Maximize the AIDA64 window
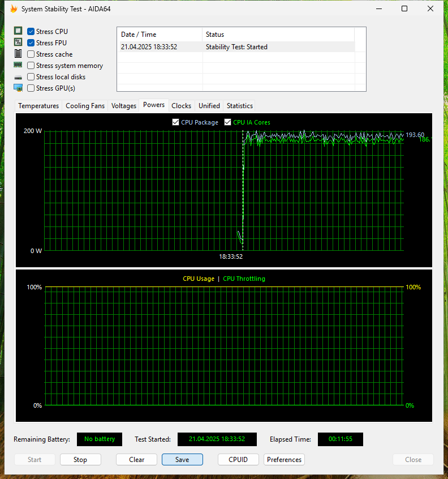This screenshot has height=479, width=448. click(x=404, y=8)
